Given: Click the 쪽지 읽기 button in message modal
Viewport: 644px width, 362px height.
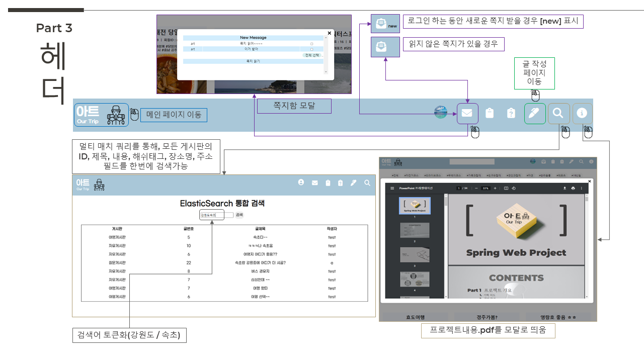Looking at the screenshot, I should (x=253, y=61).
